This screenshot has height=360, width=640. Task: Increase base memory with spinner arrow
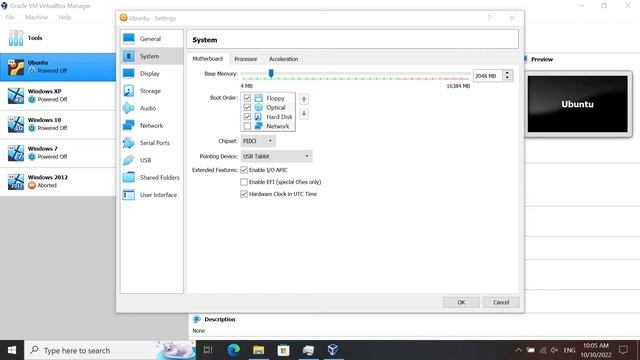(x=507, y=73)
